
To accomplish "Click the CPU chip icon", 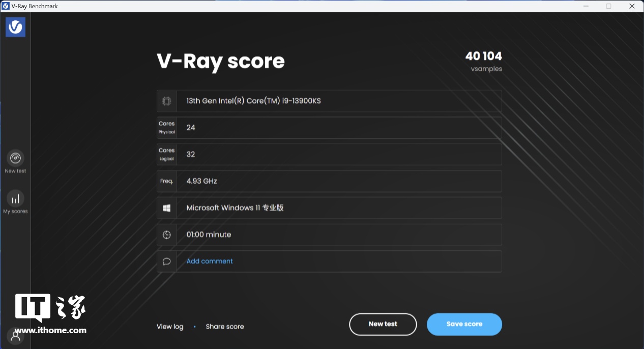I will pos(166,101).
